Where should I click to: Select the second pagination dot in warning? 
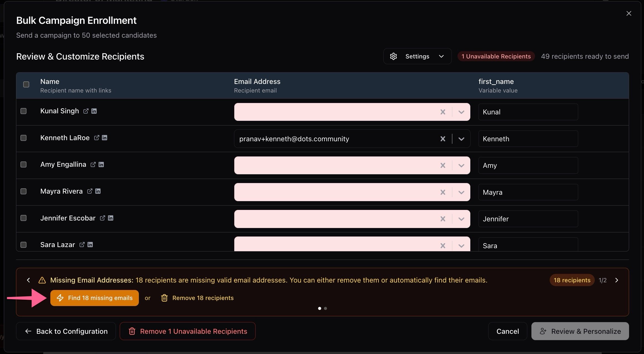326,308
